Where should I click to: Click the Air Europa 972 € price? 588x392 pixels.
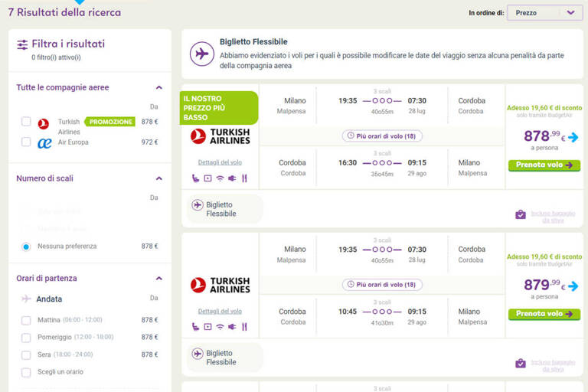point(149,142)
